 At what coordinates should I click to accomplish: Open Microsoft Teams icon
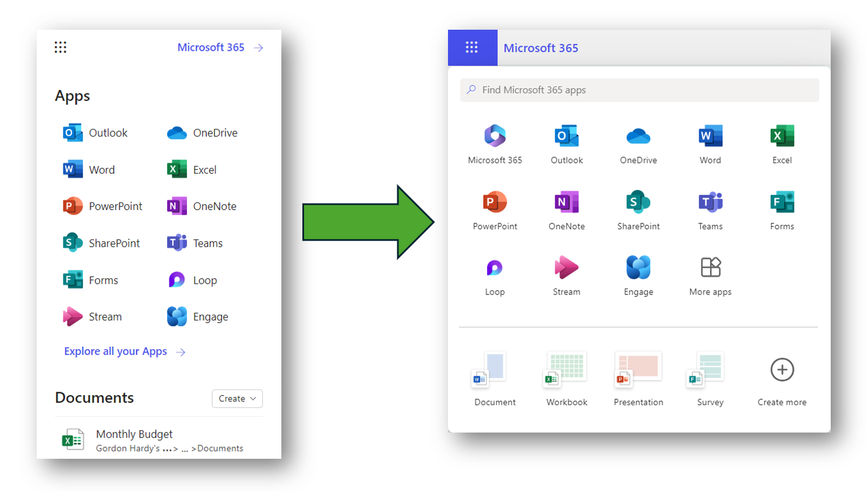[x=710, y=202]
